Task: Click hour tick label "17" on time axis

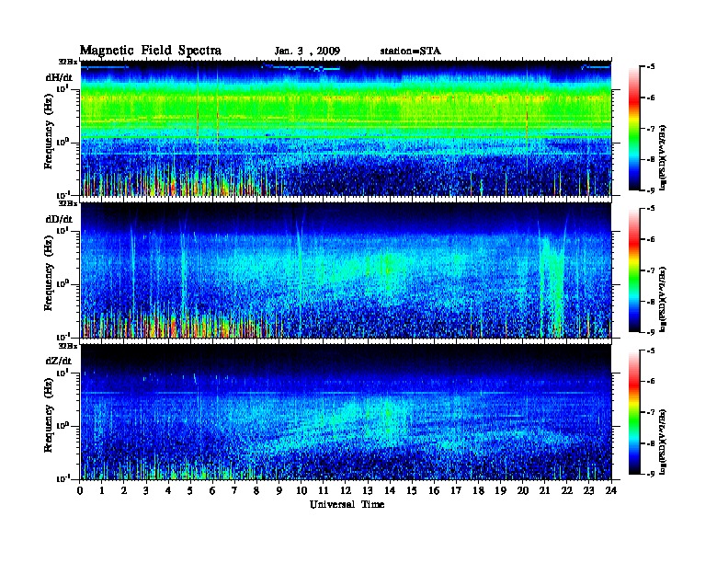Action: (456, 491)
